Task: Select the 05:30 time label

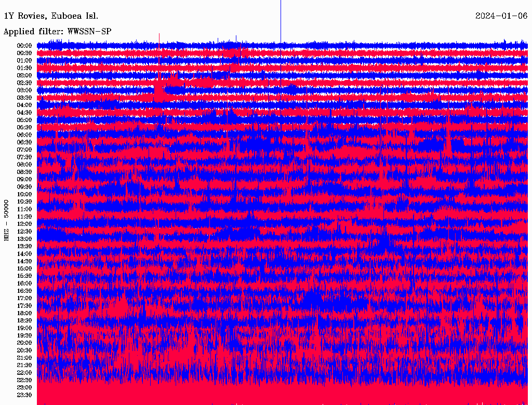Action: tap(24, 128)
